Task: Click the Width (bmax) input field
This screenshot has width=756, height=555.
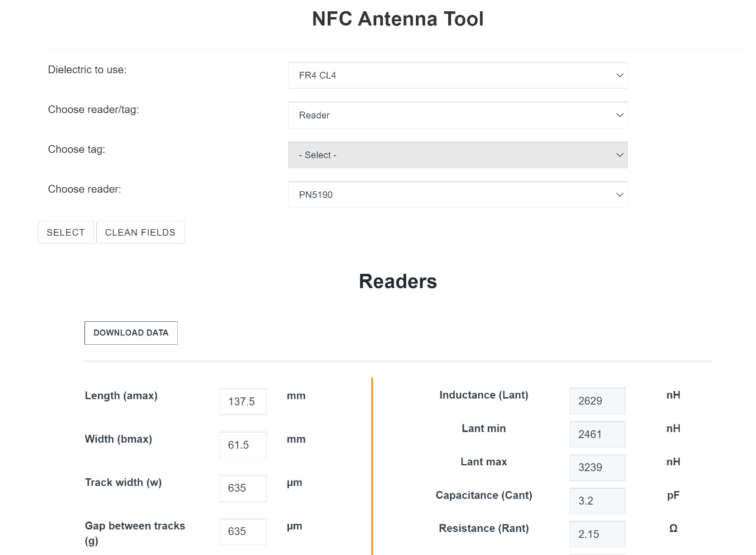Action: [x=243, y=445]
